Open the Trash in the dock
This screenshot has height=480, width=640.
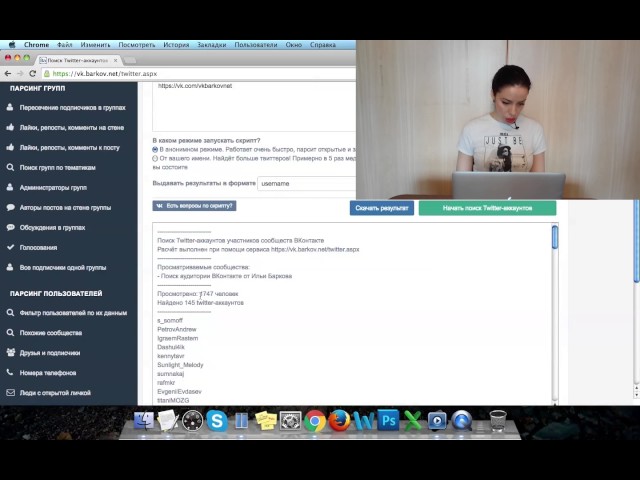[x=498, y=421]
